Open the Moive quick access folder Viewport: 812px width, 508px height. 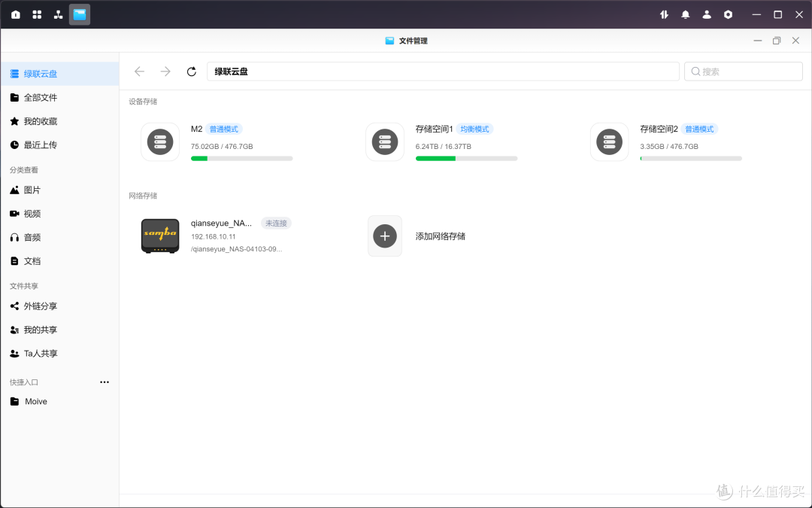click(x=59, y=401)
